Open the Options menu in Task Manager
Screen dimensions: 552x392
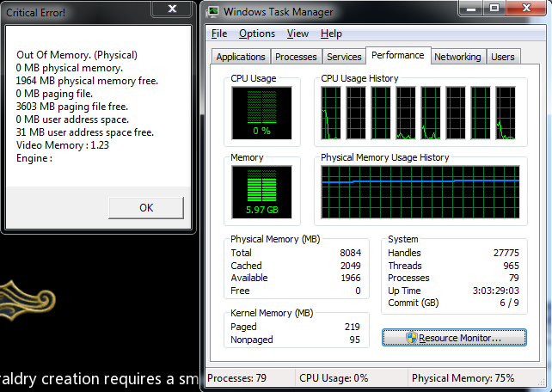coord(257,34)
